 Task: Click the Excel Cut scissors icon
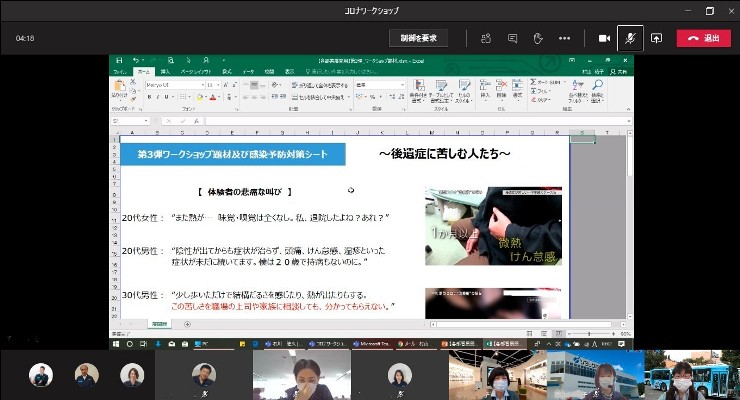(133, 82)
